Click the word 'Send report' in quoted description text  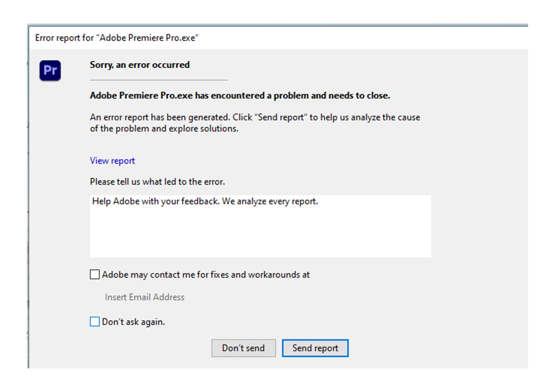(281, 117)
